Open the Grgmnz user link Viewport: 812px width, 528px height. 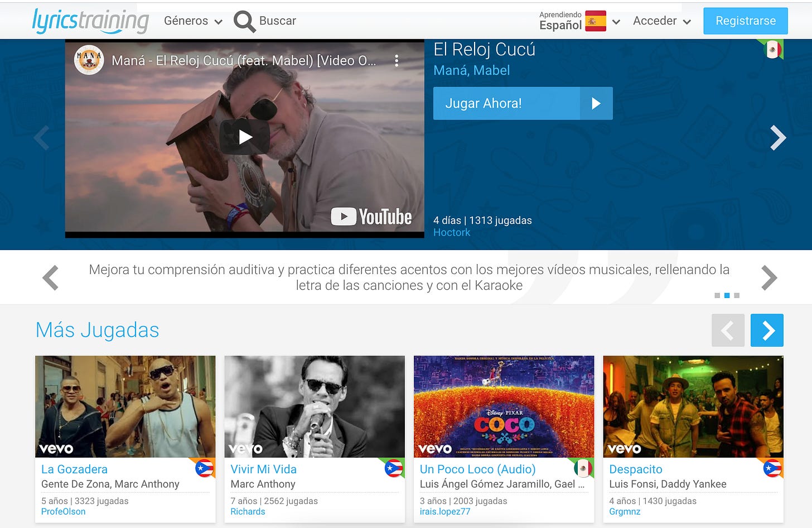[x=625, y=512]
